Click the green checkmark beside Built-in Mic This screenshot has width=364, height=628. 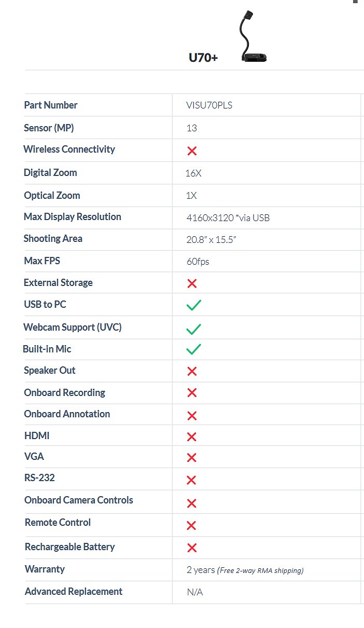click(x=194, y=349)
